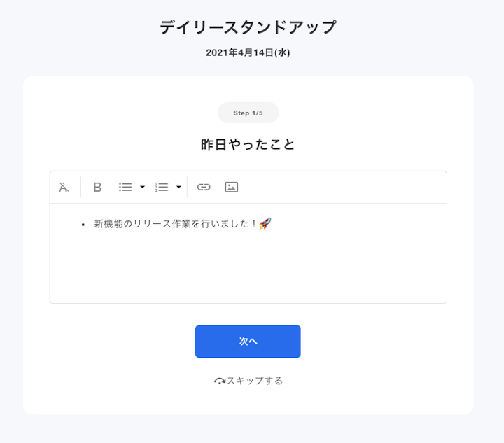
Task: Click the 昨日やったこと heading
Action: (x=248, y=145)
